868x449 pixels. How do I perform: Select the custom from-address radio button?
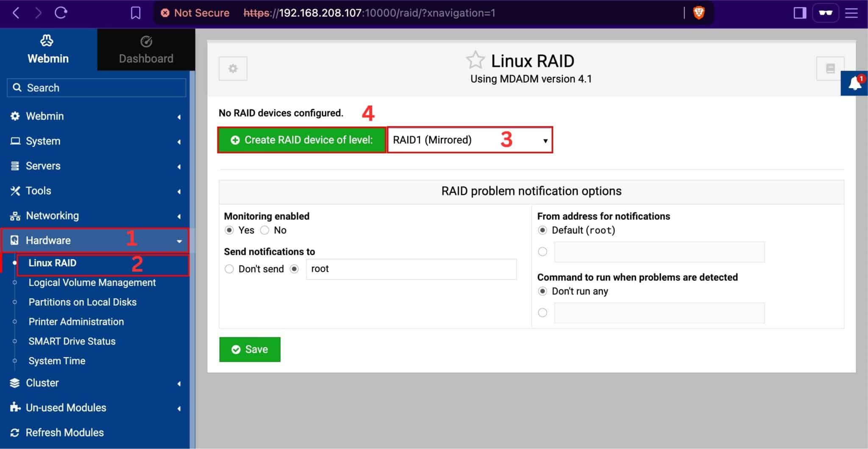(x=542, y=251)
